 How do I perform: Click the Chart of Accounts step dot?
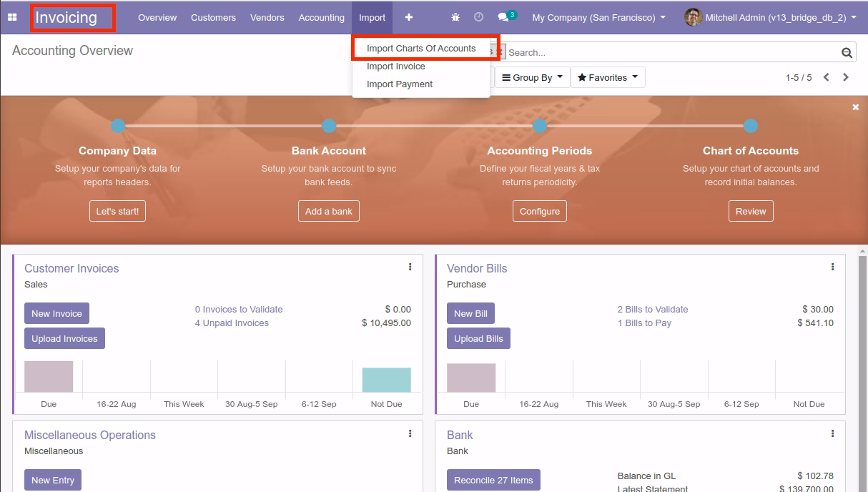[751, 126]
